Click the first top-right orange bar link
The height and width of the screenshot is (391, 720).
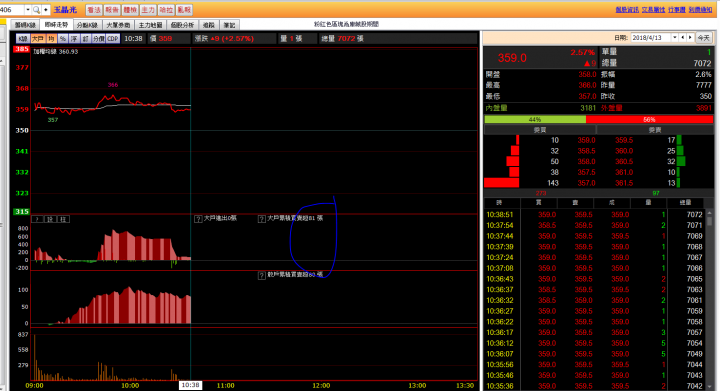[627, 10]
